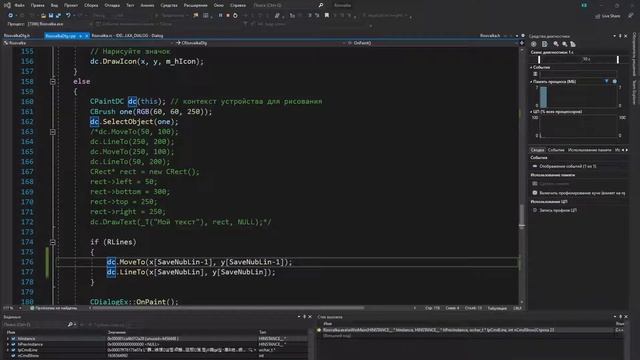Open diagnostics panel window options dropdown arrow
This screenshot has width=640, height=360.
pos(614,36)
